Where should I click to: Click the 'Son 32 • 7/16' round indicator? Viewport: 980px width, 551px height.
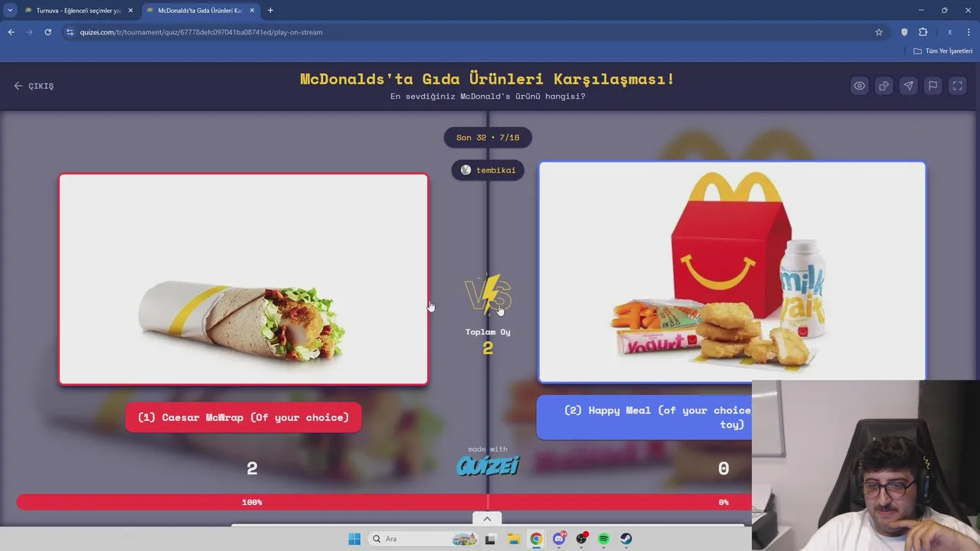pos(488,138)
